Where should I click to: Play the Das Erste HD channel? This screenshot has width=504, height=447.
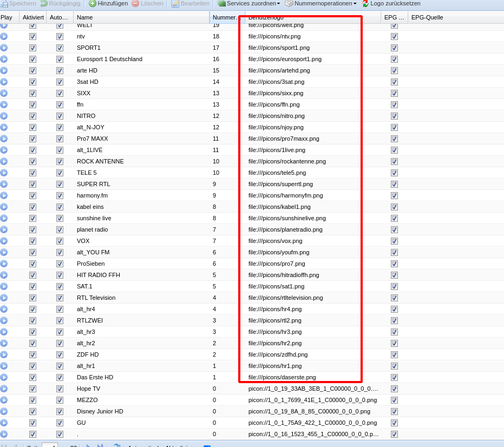(4, 377)
